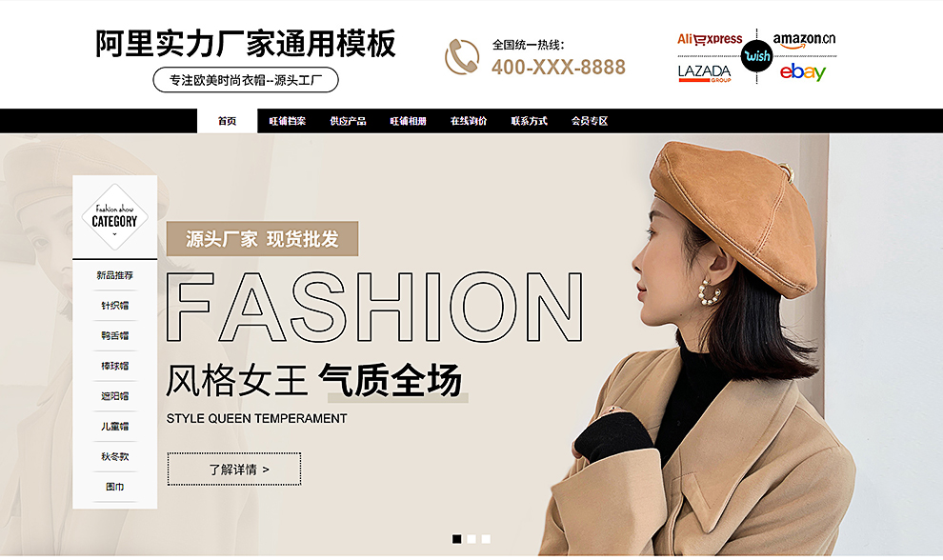The height and width of the screenshot is (560, 943).
Task: Open the 首页 tab
Action: [x=228, y=121]
